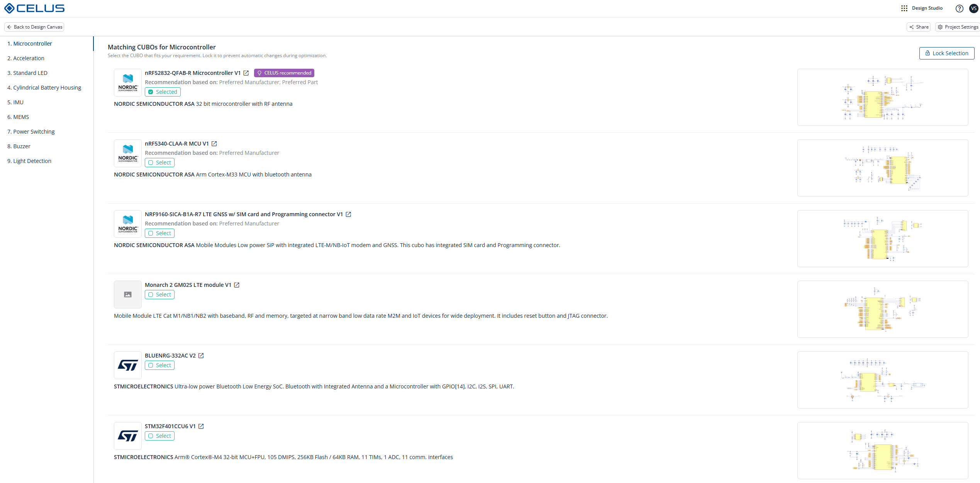Open external link for Monarch 2 GM02S LTE module
Image resolution: width=980 pixels, height=483 pixels.
tap(237, 285)
